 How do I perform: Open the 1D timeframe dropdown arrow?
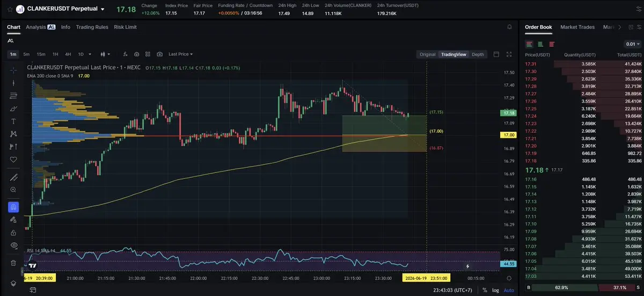[x=90, y=54]
